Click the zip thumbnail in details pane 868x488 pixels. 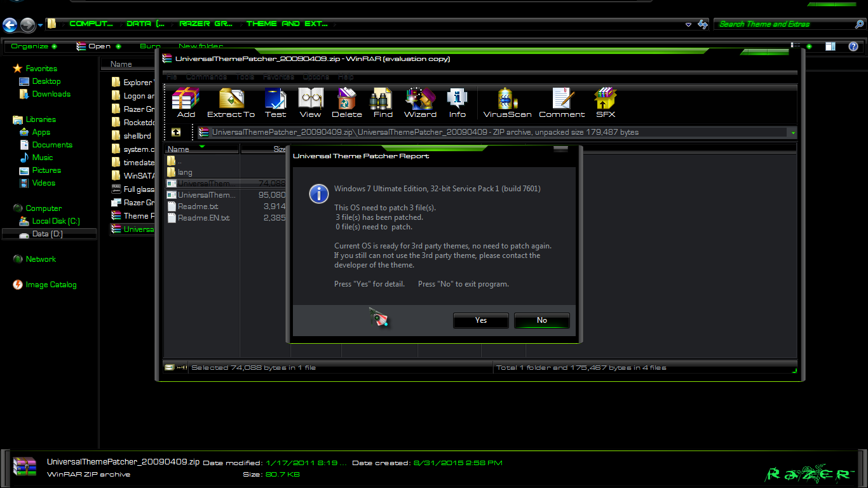25,468
